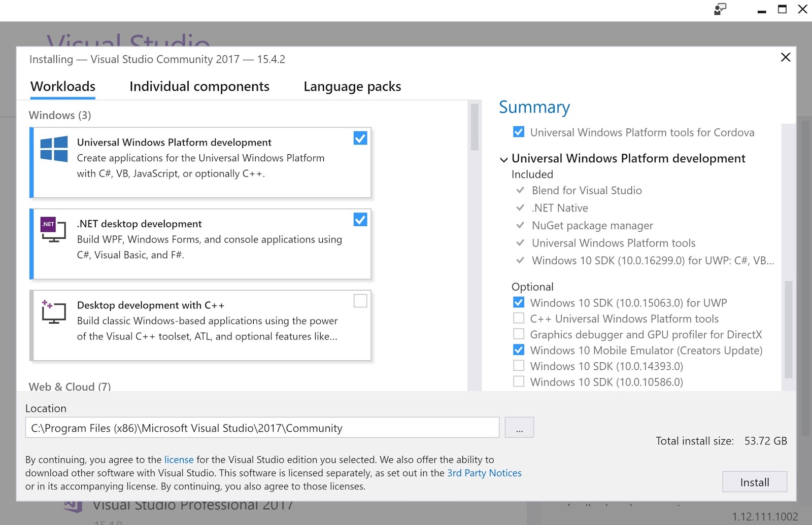Click the browse button next to Location
Viewport: 812px width, 525px height.
point(519,428)
